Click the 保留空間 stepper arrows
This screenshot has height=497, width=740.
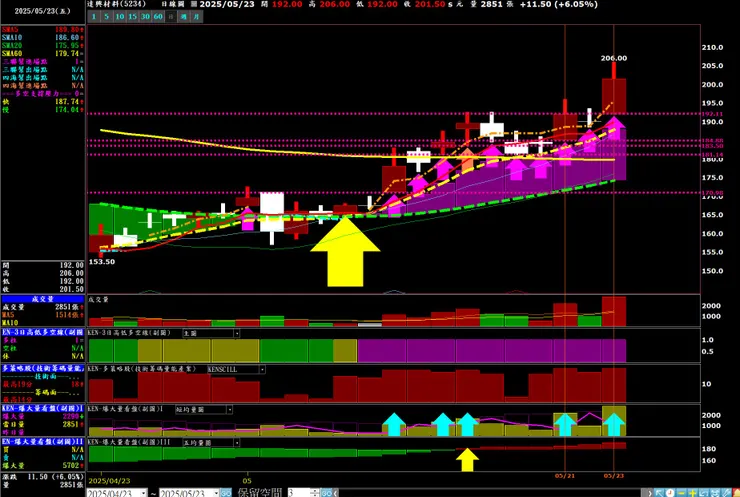pyautogui.click(x=315, y=493)
